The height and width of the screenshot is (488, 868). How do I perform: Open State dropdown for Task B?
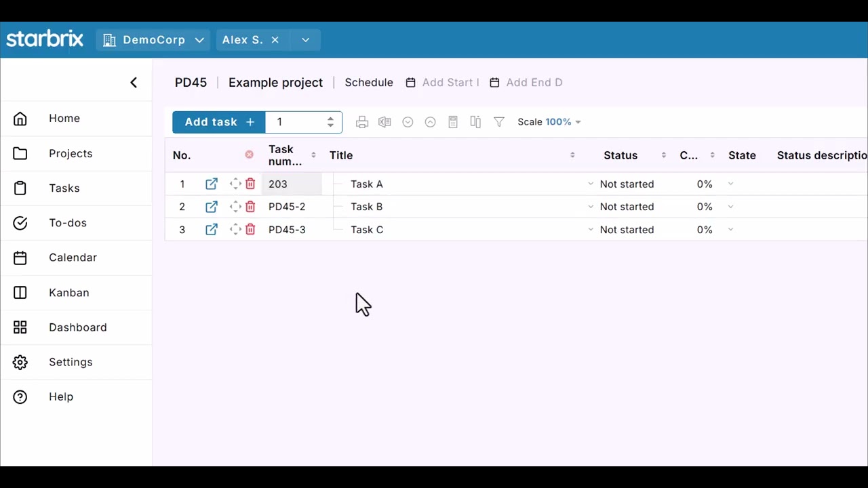pyautogui.click(x=730, y=207)
